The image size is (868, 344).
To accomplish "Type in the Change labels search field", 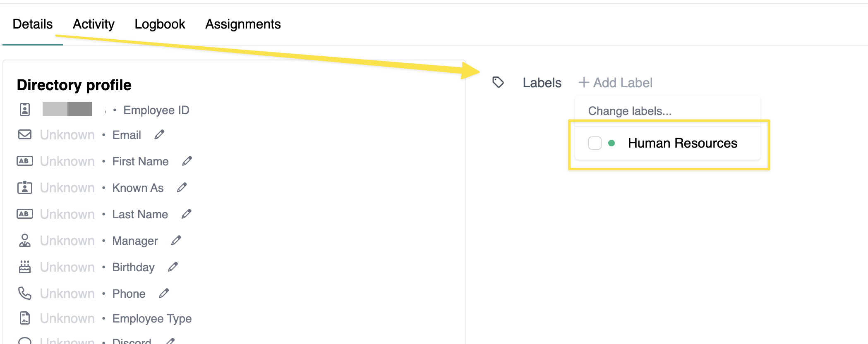I will 667,111.
